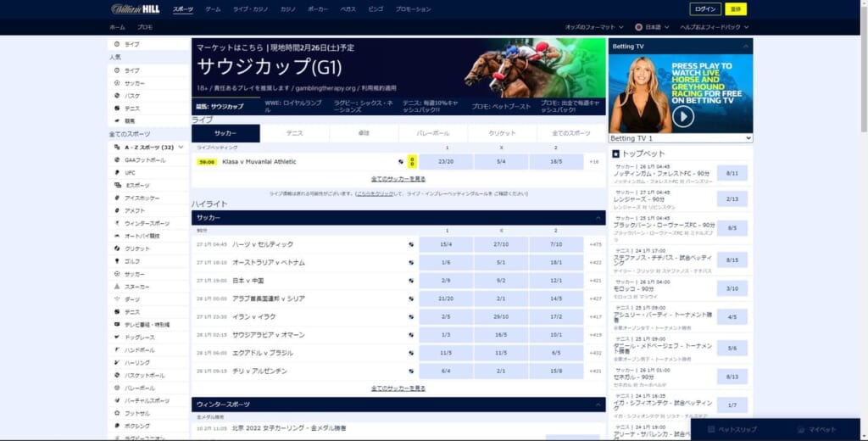Select 12/1 odds for 中国
This screenshot has height=441, width=868.
(x=556, y=281)
